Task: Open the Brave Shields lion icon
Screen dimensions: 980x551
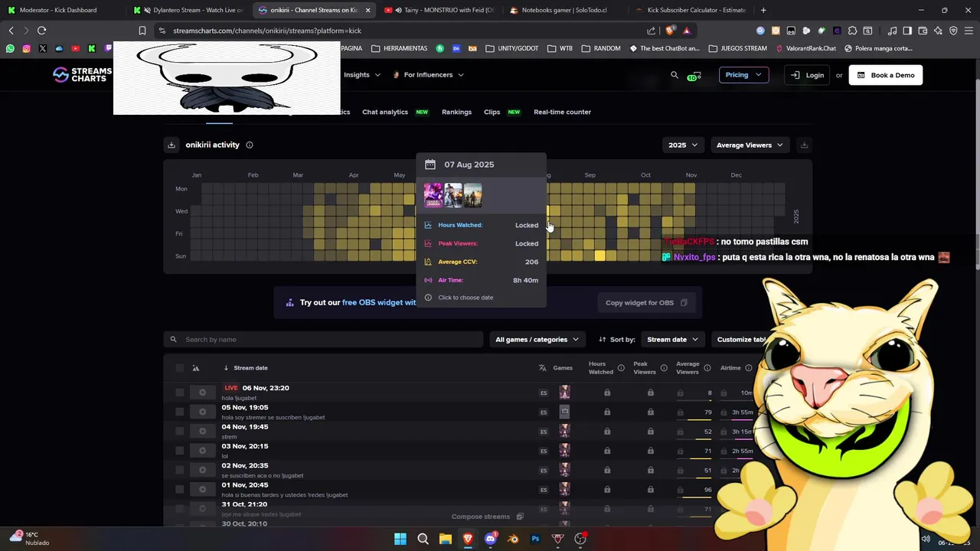Action: [670, 31]
